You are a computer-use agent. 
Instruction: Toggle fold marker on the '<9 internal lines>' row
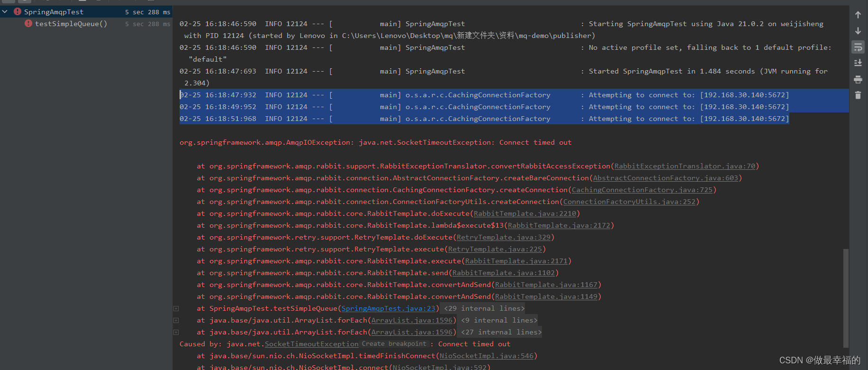click(x=176, y=321)
